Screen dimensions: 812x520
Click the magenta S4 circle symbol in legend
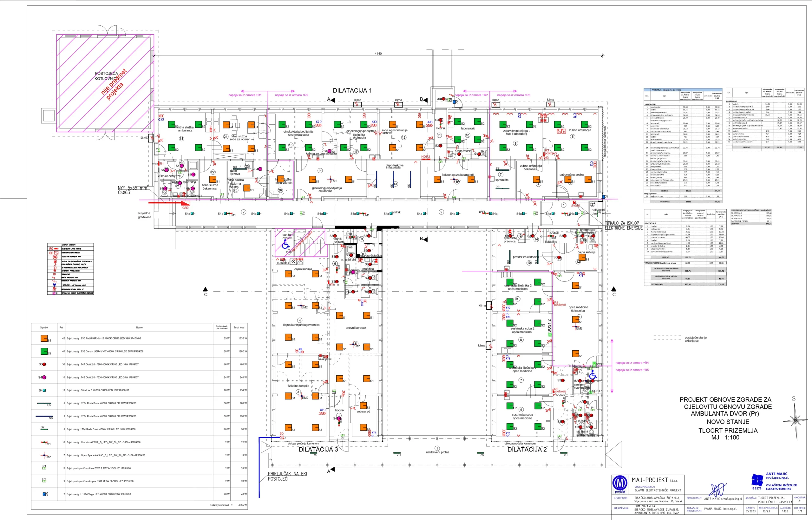coord(44,377)
